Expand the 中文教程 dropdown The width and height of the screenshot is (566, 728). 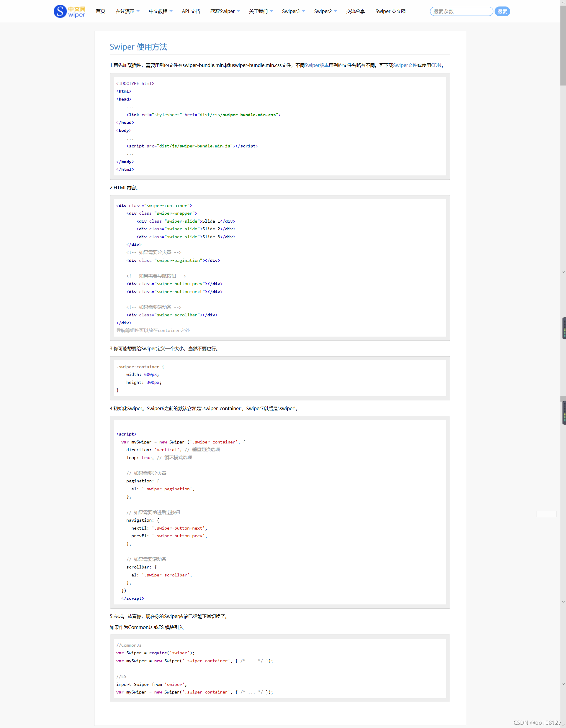coord(161,11)
